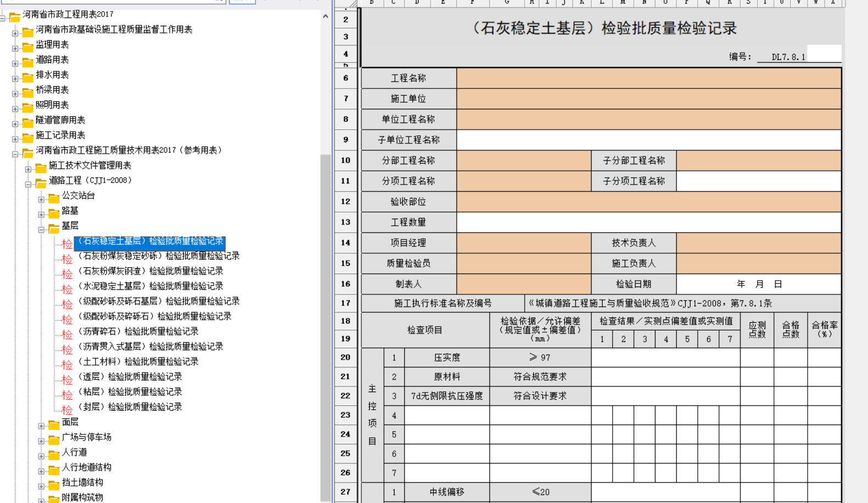Expand the 桥梁用表 folder node
Image resolution: width=868 pixels, height=503 pixels.
[x=15, y=94]
